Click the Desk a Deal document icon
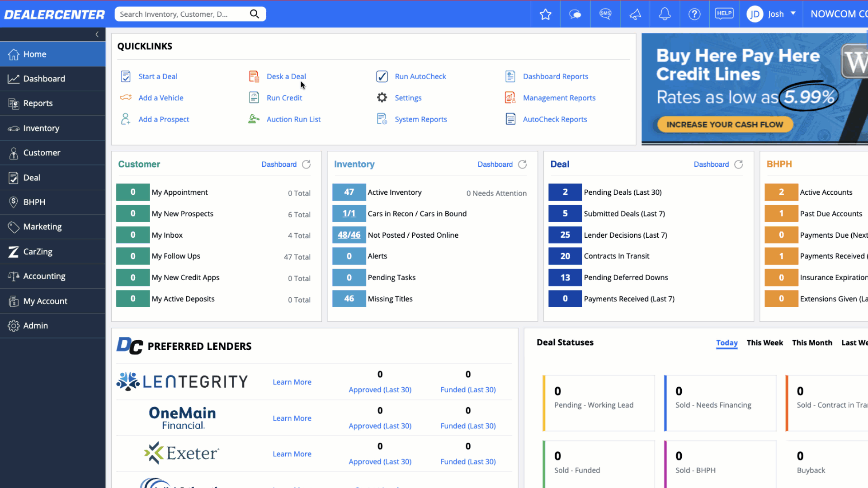 click(254, 76)
